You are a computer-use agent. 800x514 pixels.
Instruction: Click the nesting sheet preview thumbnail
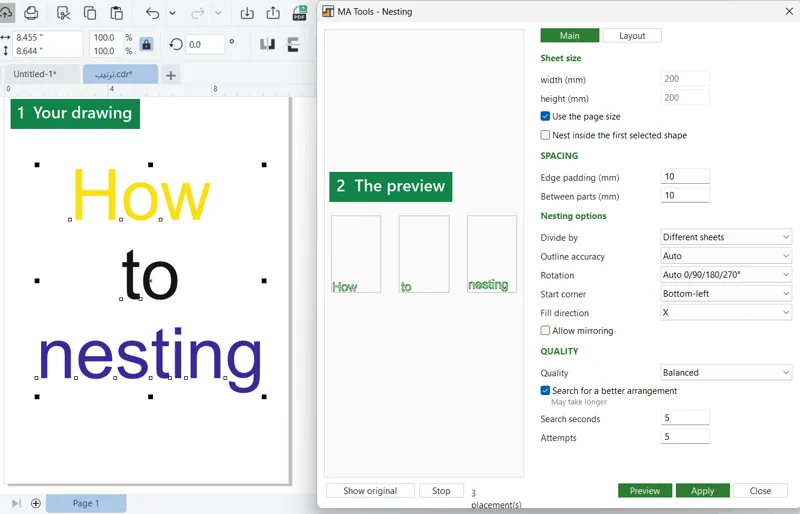tap(492, 254)
